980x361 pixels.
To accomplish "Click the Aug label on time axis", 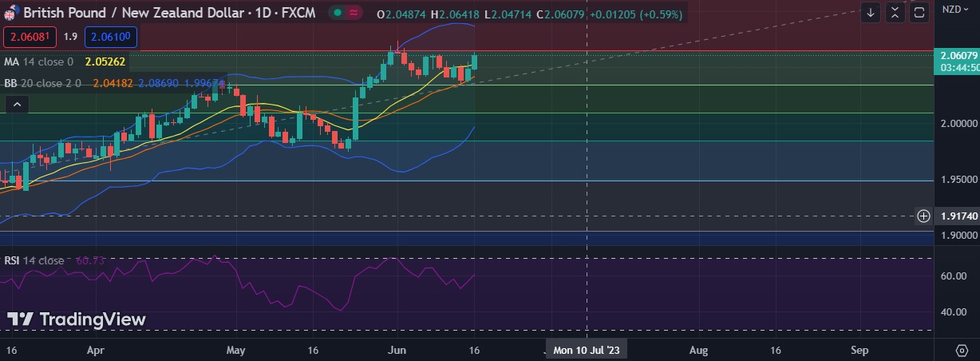I will click(698, 350).
